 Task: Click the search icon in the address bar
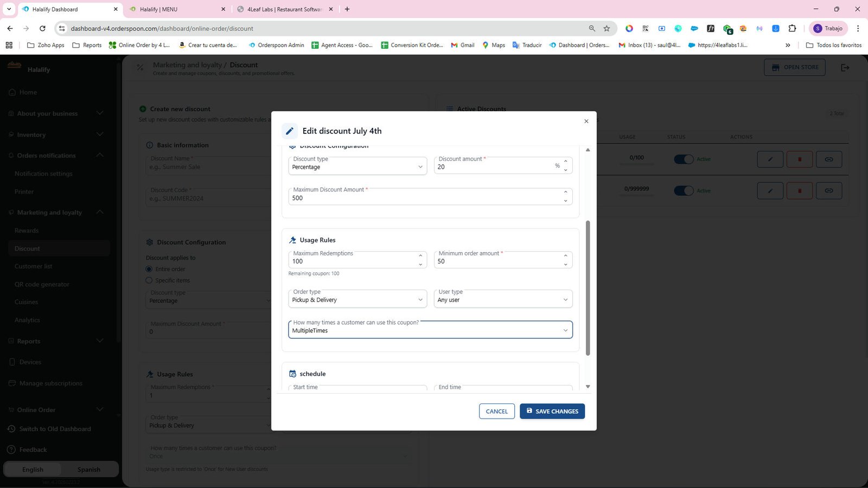coord(592,28)
